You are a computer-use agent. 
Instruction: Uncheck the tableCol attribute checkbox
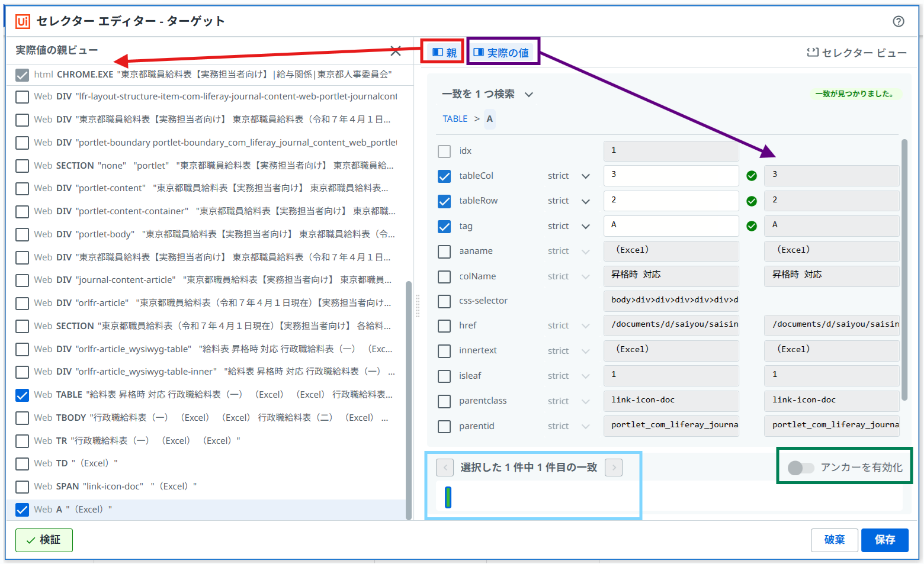(x=444, y=176)
